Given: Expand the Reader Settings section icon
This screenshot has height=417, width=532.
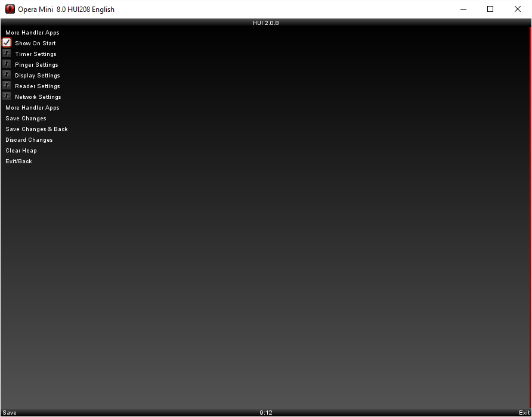Looking at the screenshot, I should (7, 85).
